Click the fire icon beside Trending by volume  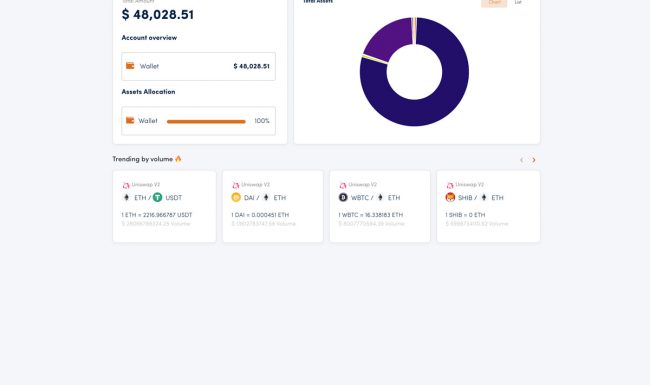click(x=178, y=159)
